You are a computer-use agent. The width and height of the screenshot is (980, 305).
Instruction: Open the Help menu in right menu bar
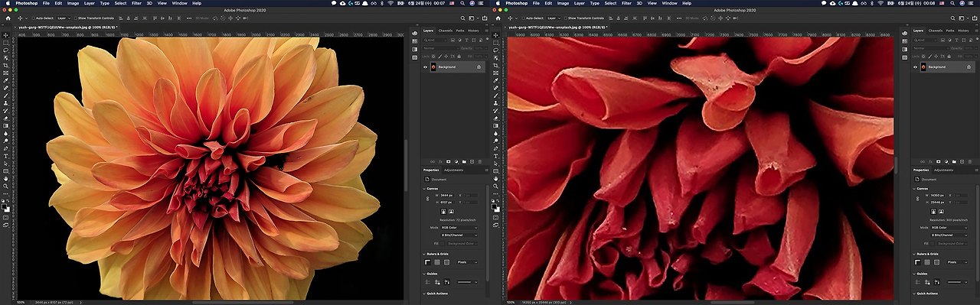[x=687, y=3]
